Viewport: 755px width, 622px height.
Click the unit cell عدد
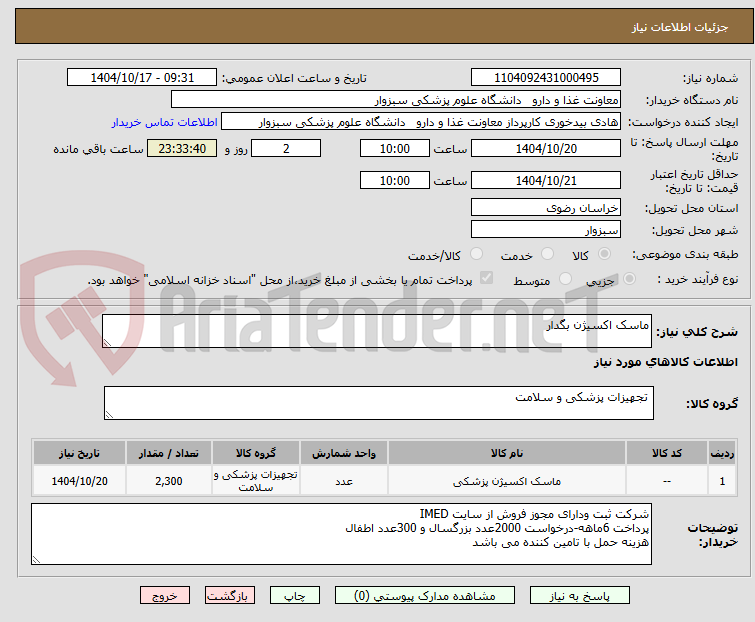point(344,480)
